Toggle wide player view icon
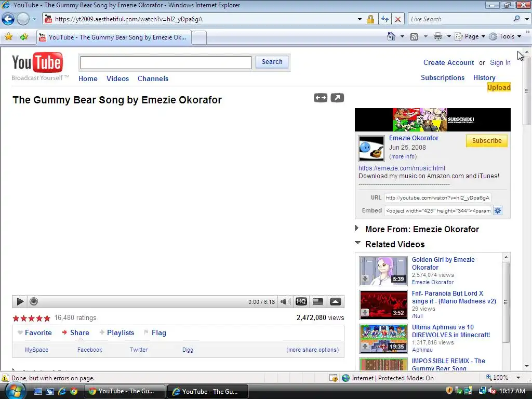Viewport: 532px width, 399px height. pos(321,98)
